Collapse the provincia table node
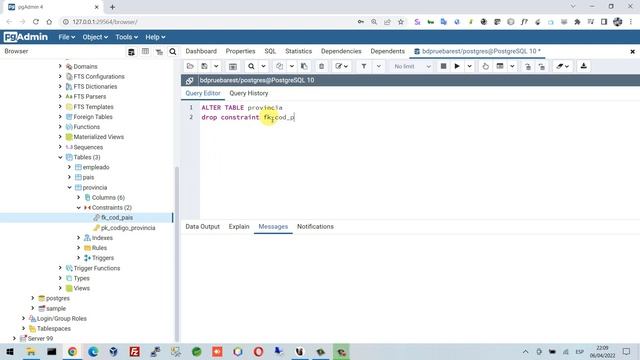Viewport: 640px width, 360px height. [x=69, y=187]
